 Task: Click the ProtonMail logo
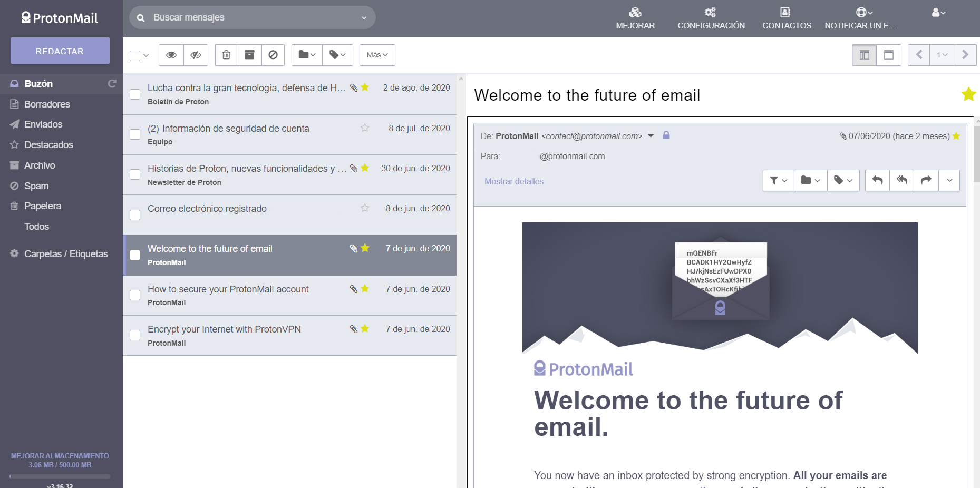[x=60, y=18]
